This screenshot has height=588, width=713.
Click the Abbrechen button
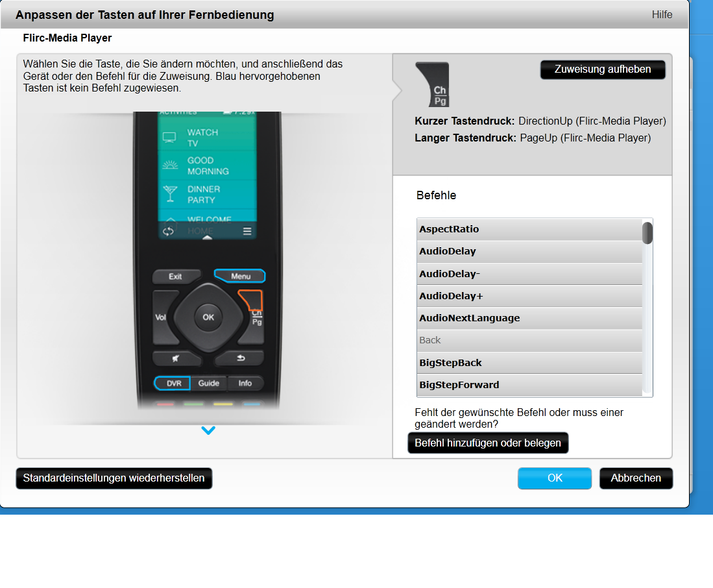coord(636,478)
